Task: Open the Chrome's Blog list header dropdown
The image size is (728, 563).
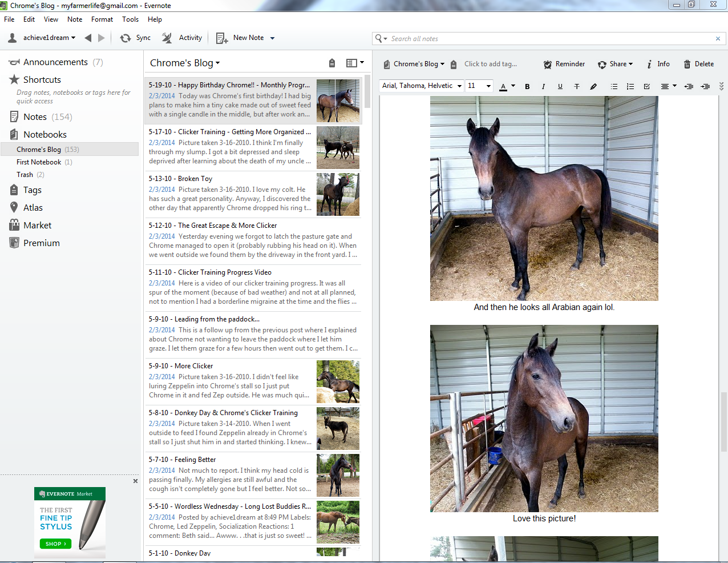Action: (x=185, y=63)
